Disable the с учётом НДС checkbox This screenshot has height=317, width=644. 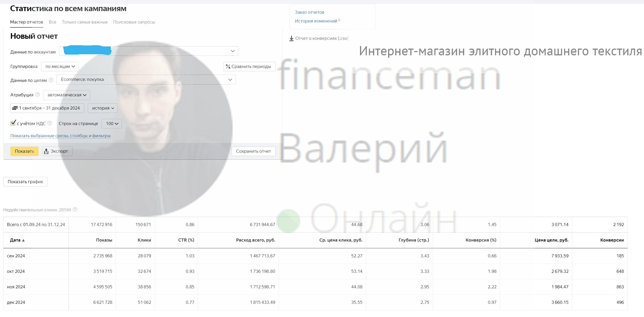[x=13, y=123]
